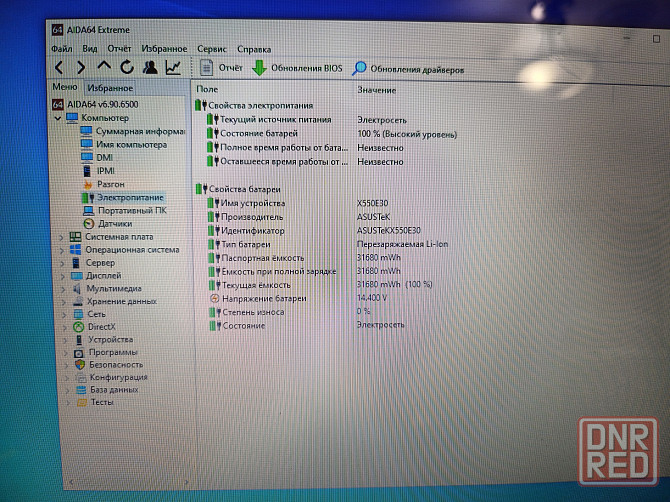Click the Отчёт report page icon
670x502 pixels.
coord(206,68)
